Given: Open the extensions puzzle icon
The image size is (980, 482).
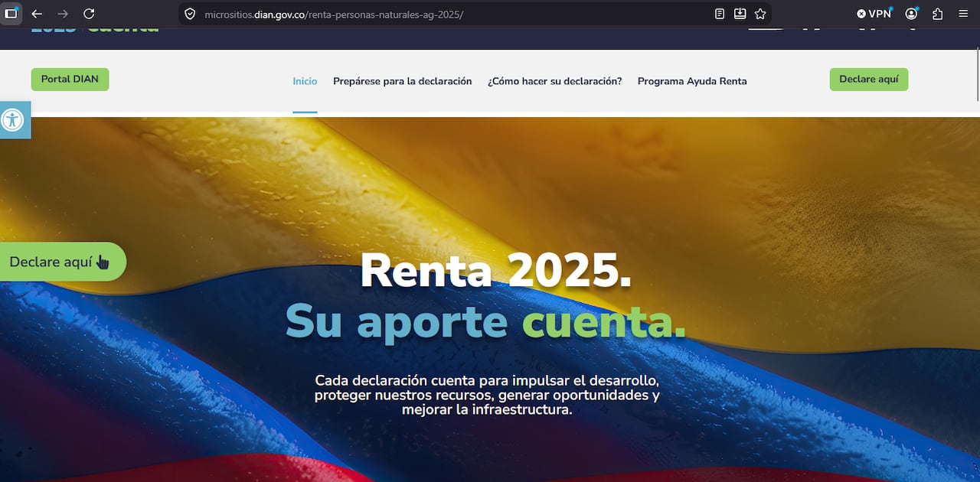Looking at the screenshot, I should pos(937,14).
